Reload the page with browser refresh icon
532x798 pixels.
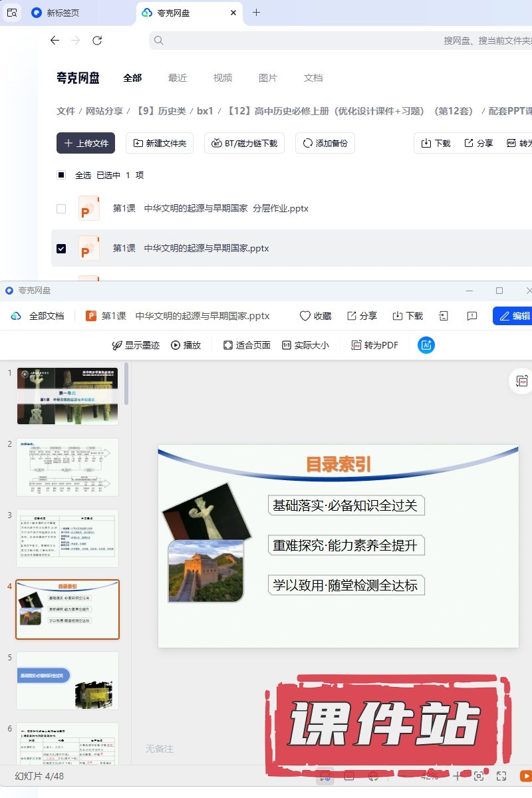point(97,41)
